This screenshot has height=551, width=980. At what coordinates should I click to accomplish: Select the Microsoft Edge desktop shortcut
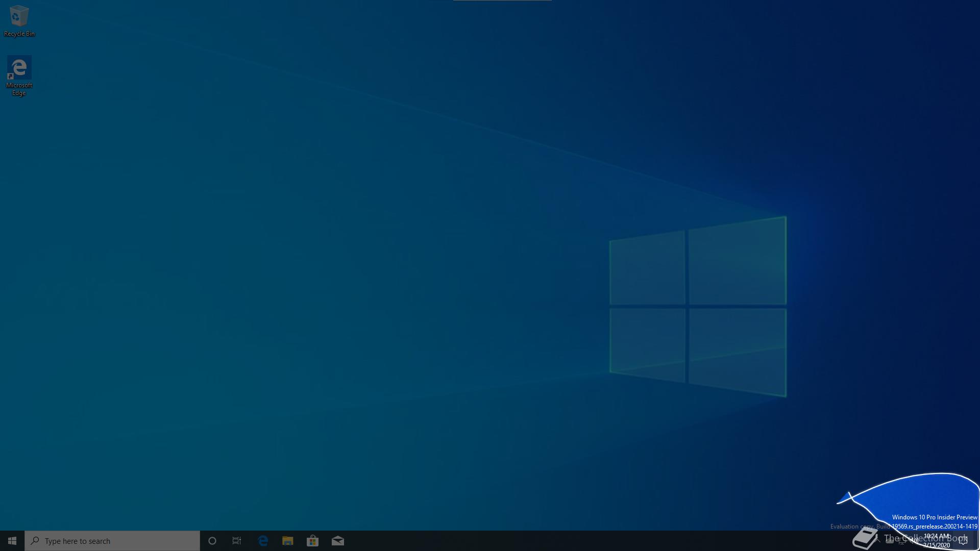[19, 76]
